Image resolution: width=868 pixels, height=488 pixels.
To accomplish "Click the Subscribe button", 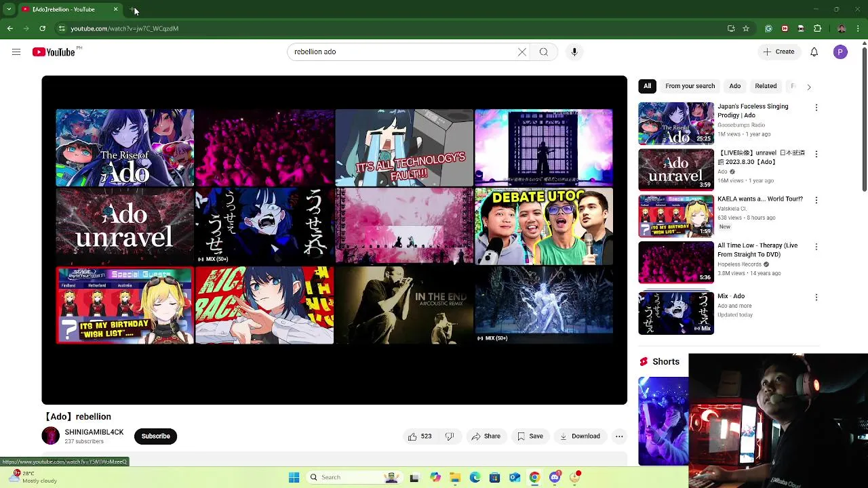I will (155, 436).
